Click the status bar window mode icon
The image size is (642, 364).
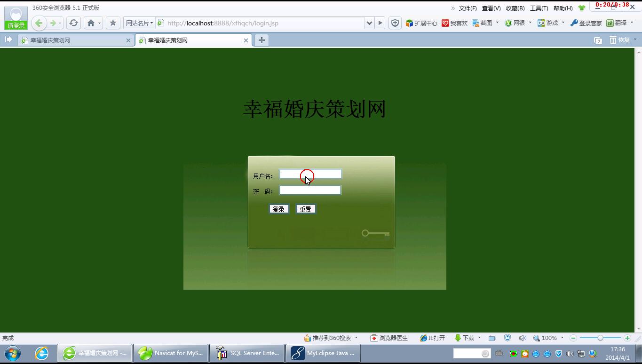pos(492,338)
